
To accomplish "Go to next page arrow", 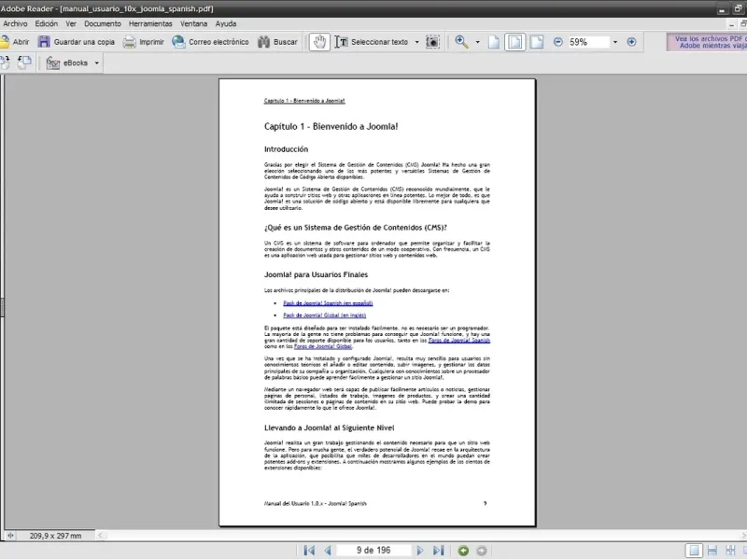I will [419, 551].
